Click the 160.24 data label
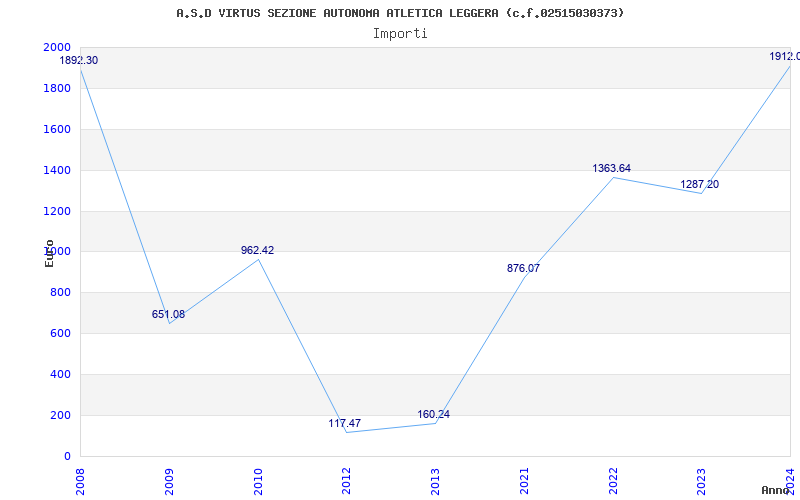 [x=434, y=414]
